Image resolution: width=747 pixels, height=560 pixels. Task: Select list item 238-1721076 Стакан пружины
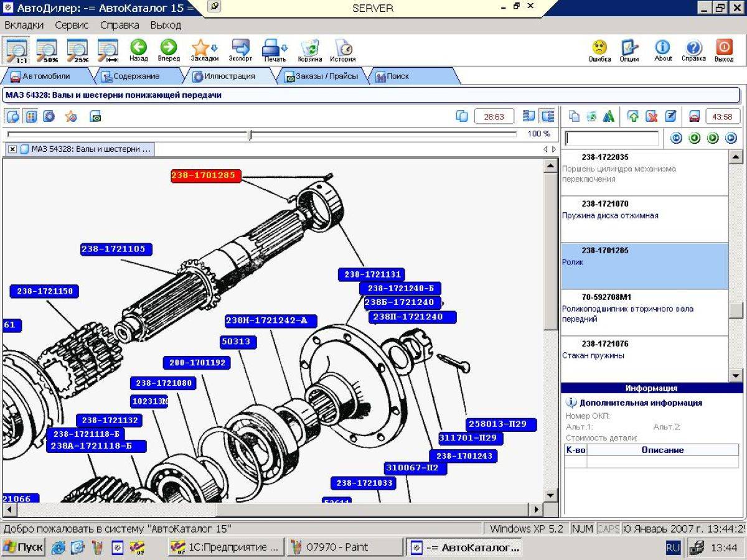pyautogui.click(x=644, y=359)
